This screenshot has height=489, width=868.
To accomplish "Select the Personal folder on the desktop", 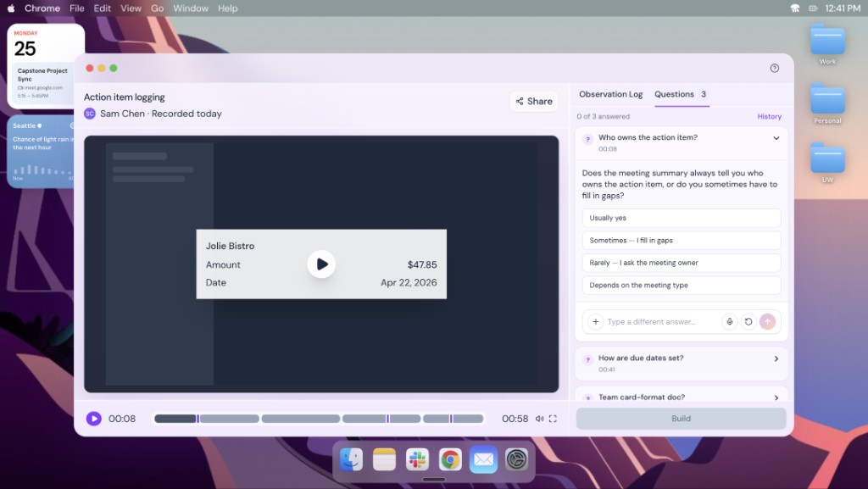I will coord(827,103).
